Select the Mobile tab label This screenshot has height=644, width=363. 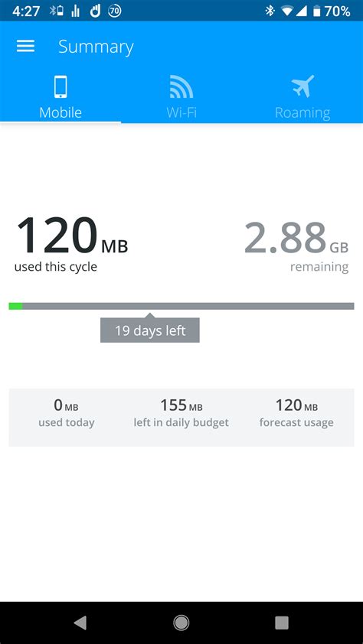(x=60, y=112)
